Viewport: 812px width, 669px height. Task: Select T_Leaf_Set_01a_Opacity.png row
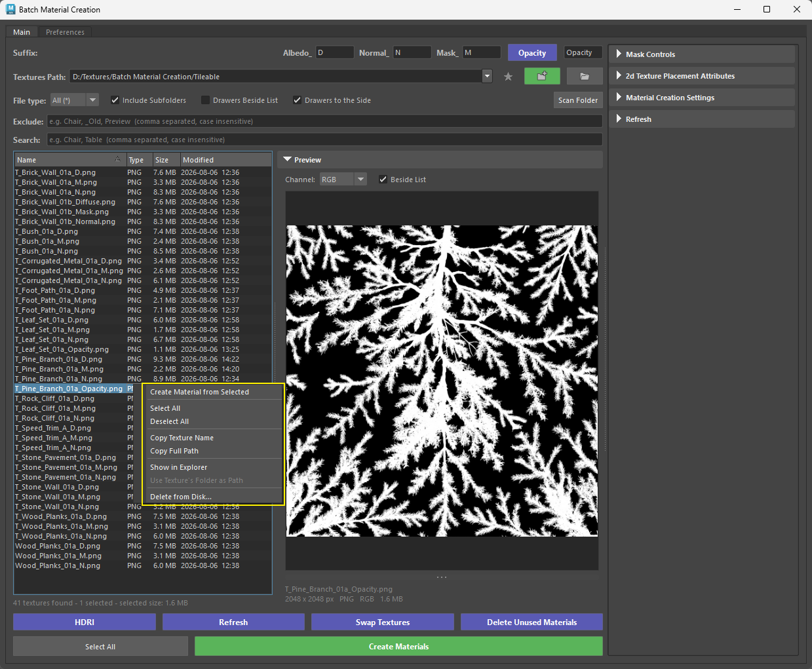(x=143, y=349)
